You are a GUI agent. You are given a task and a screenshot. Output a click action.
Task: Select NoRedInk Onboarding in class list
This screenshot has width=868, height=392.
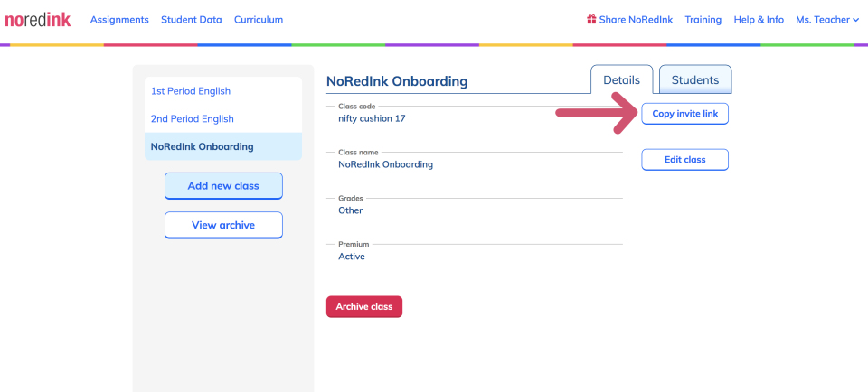click(x=203, y=146)
